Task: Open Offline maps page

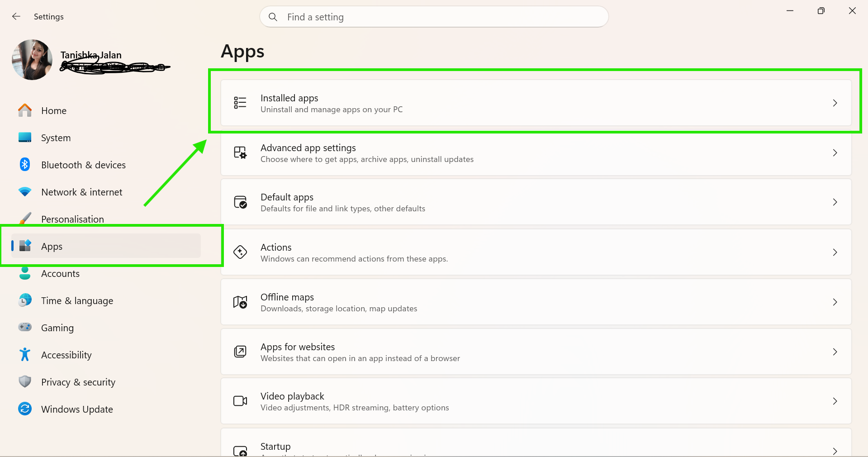Action: [536, 302]
